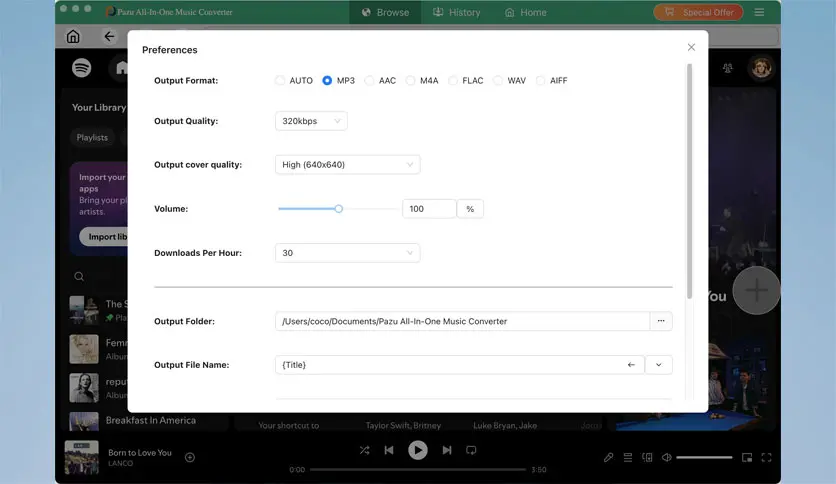The width and height of the screenshot is (836, 484).
Task: Open connect to a device icon
Action: 647,457
